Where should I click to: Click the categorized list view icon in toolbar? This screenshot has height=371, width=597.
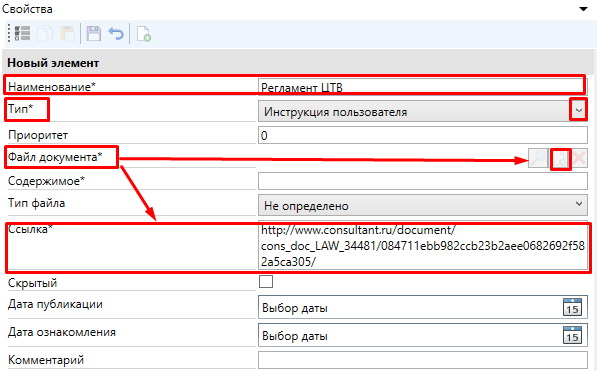click(x=22, y=34)
